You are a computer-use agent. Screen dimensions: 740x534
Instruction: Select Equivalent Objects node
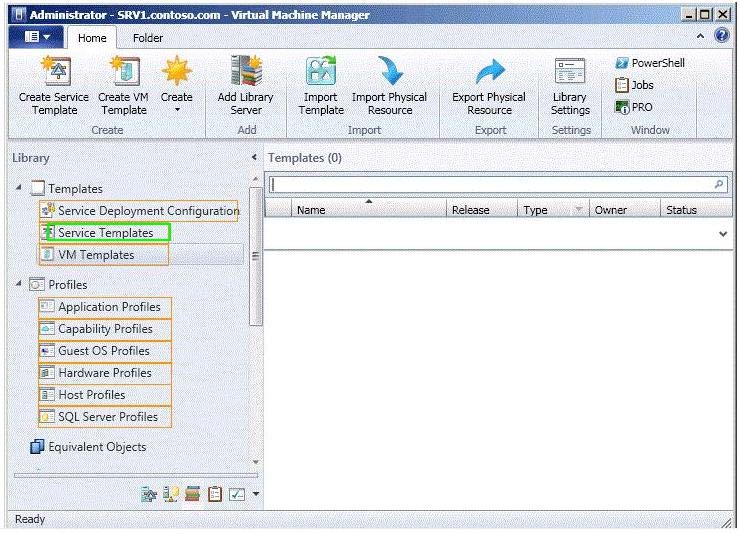(x=88, y=447)
